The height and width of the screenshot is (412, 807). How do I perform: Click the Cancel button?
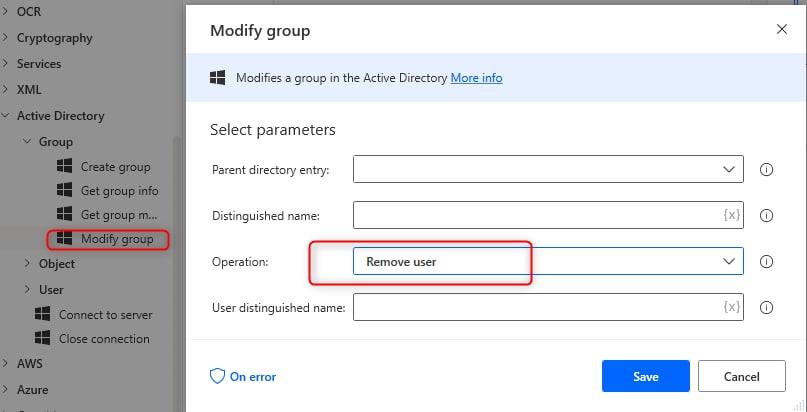(x=741, y=377)
